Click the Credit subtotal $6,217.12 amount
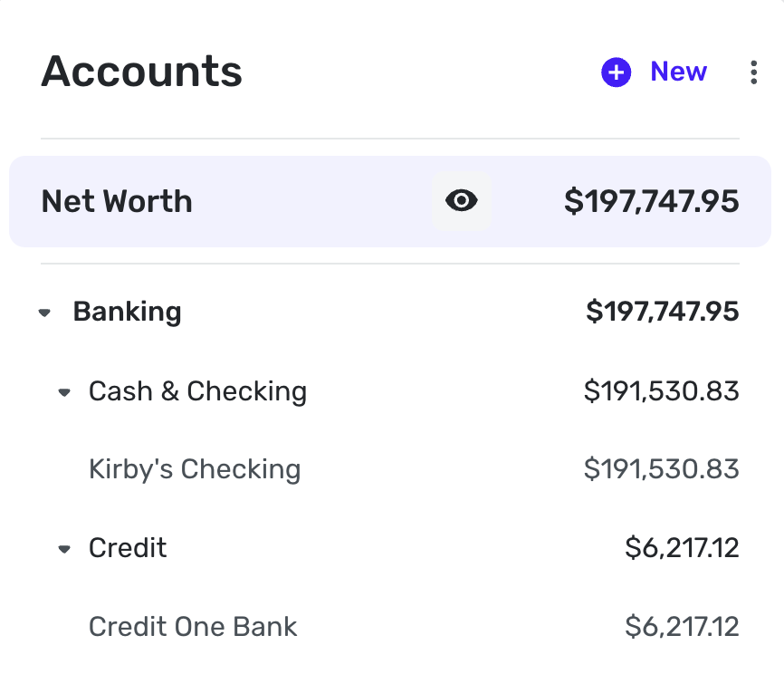This screenshot has width=784, height=674. [682, 548]
